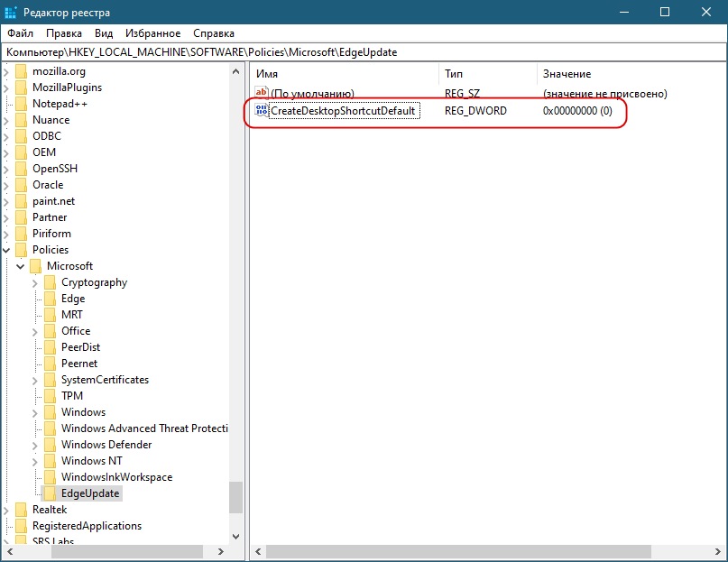Expand the Realtek key
This screenshot has height=562, width=728.
point(6,510)
